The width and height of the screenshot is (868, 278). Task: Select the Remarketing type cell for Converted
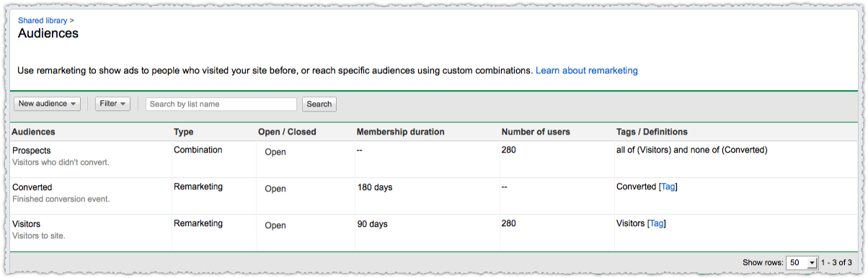[x=198, y=187]
